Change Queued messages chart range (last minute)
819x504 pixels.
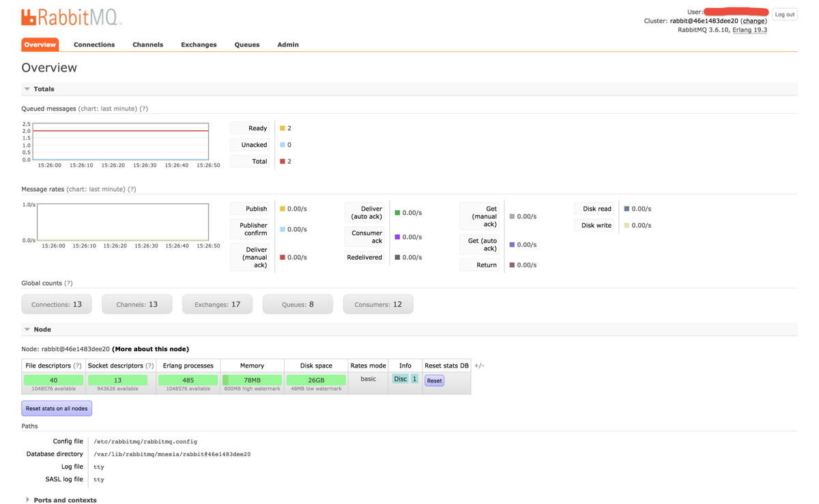[x=108, y=108]
